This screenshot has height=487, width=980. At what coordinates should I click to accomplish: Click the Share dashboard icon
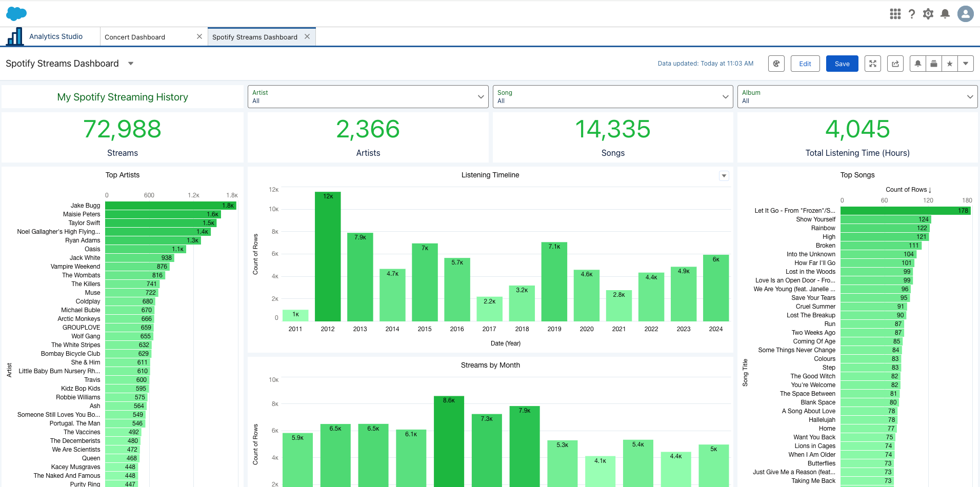click(895, 64)
